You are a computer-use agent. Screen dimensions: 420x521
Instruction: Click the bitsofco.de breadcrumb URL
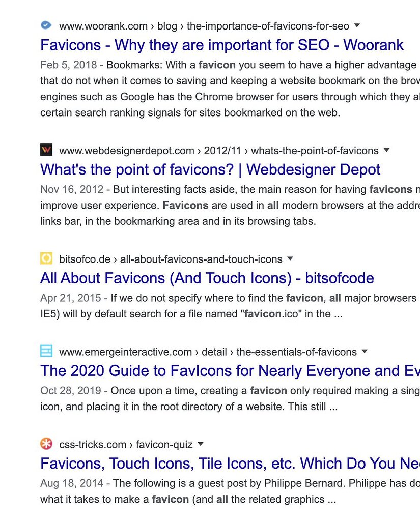click(x=85, y=259)
